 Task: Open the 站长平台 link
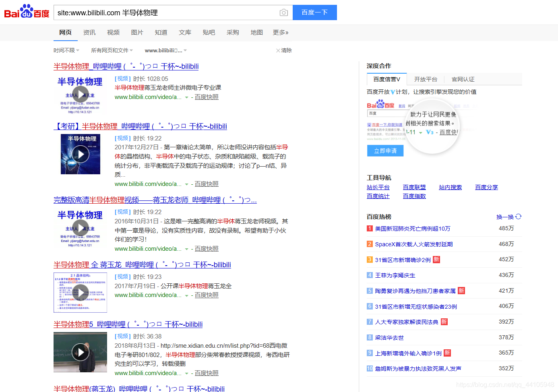click(x=378, y=187)
